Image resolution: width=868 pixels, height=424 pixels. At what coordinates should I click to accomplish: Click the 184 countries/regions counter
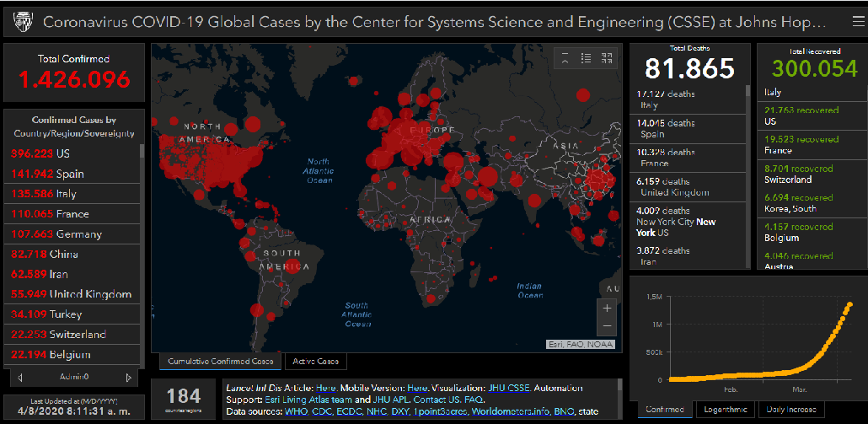pos(183,399)
